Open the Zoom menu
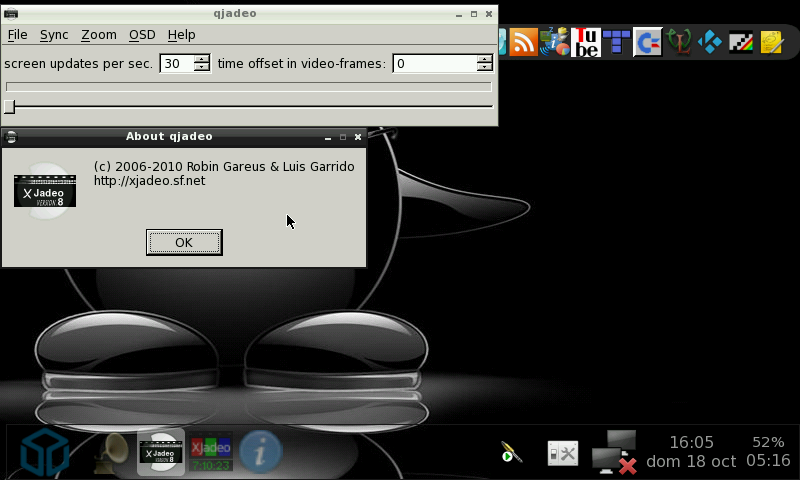This screenshot has width=800, height=480. (x=99, y=34)
